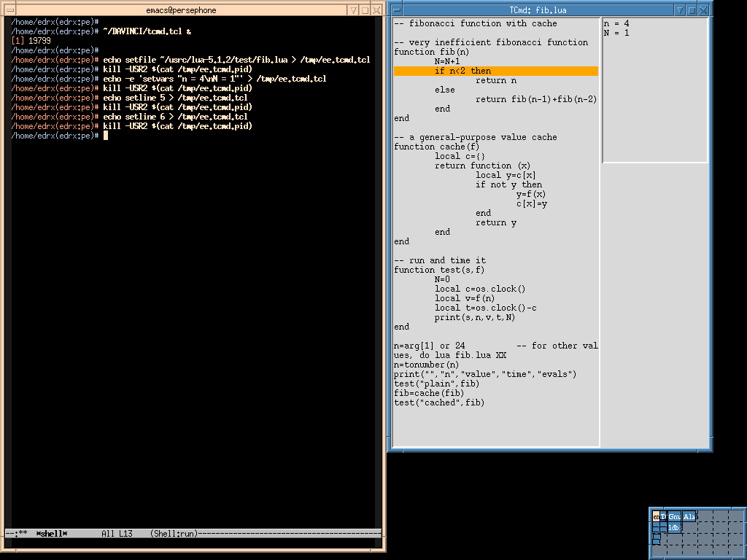Image resolution: width=747 pixels, height=560 pixels.
Task: Click the 'y=f(x)' line
Action: click(x=531, y=194)
